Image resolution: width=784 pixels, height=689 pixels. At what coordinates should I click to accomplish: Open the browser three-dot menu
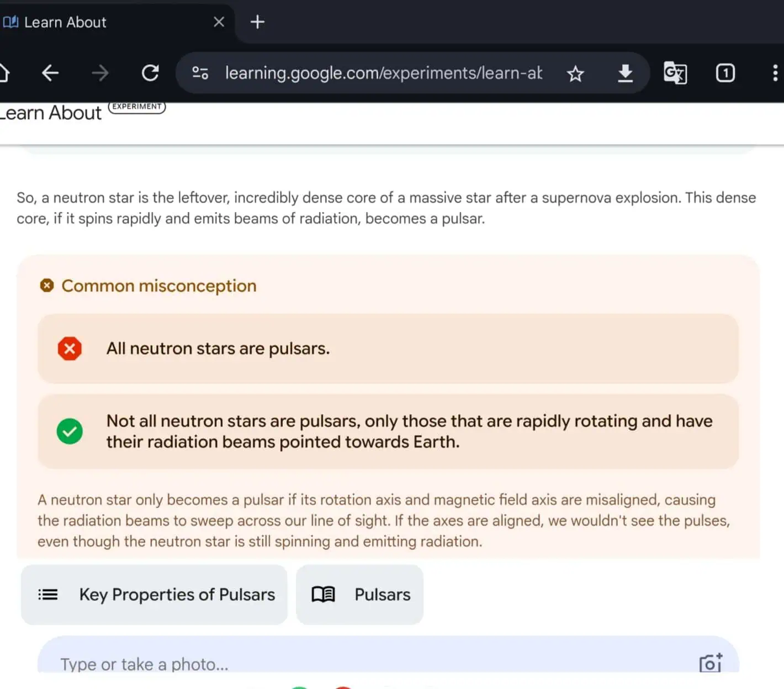[775, 73]
